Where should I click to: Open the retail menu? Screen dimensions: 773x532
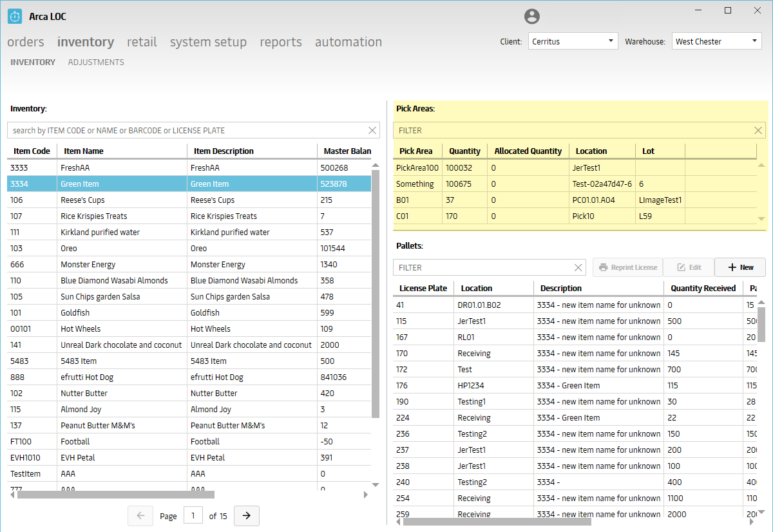(x=142, y=42)
